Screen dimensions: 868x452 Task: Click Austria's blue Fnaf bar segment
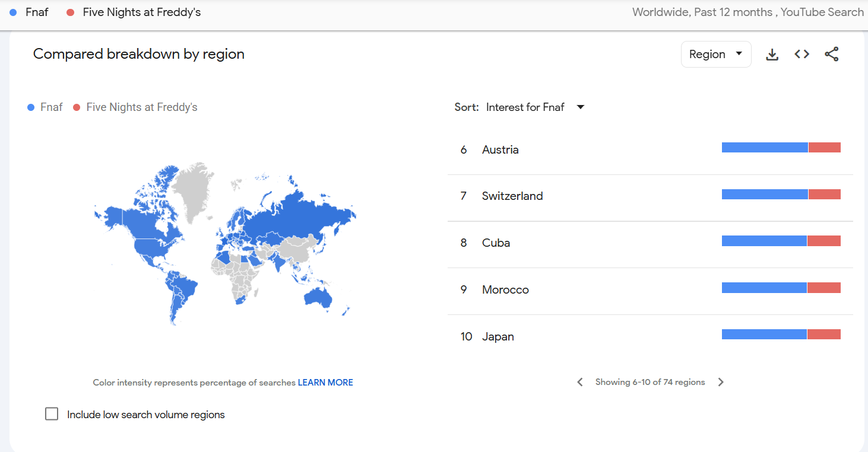click(x=765, y=148)
